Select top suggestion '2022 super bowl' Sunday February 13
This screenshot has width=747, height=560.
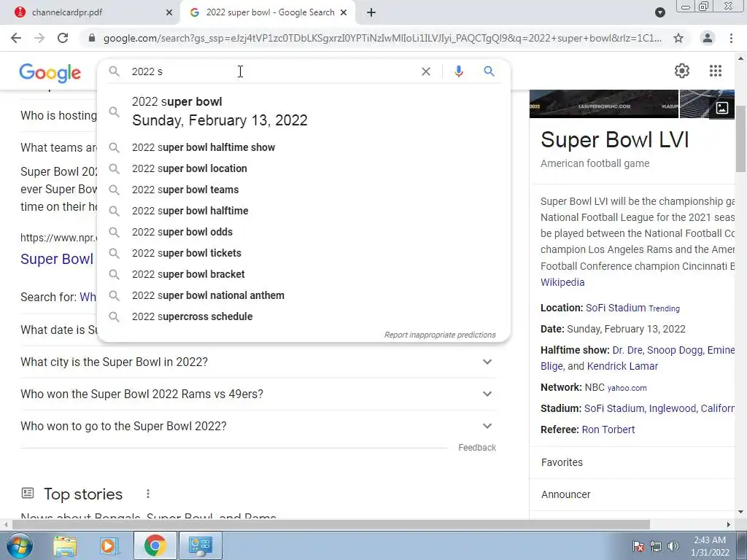(x=304, y=112)
